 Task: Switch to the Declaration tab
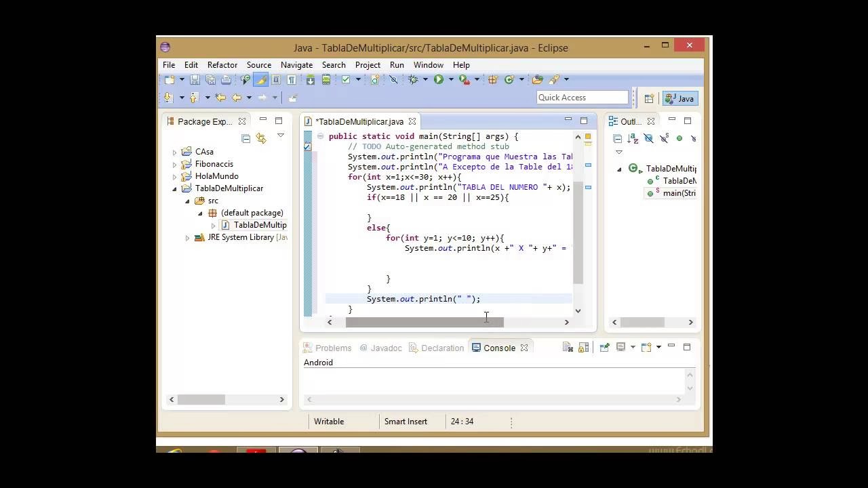click(x=435, y=348)
